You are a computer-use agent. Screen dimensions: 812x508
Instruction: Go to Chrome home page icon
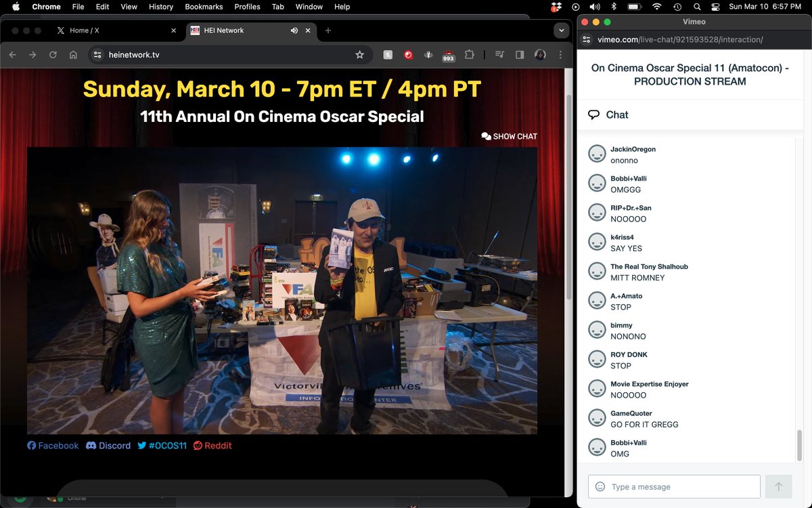pos(73,55)
